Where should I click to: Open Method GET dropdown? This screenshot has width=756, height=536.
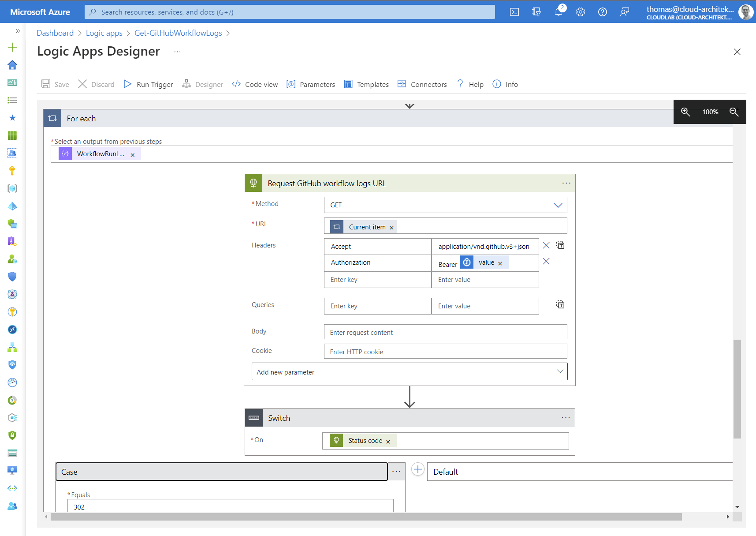[446, 205]
